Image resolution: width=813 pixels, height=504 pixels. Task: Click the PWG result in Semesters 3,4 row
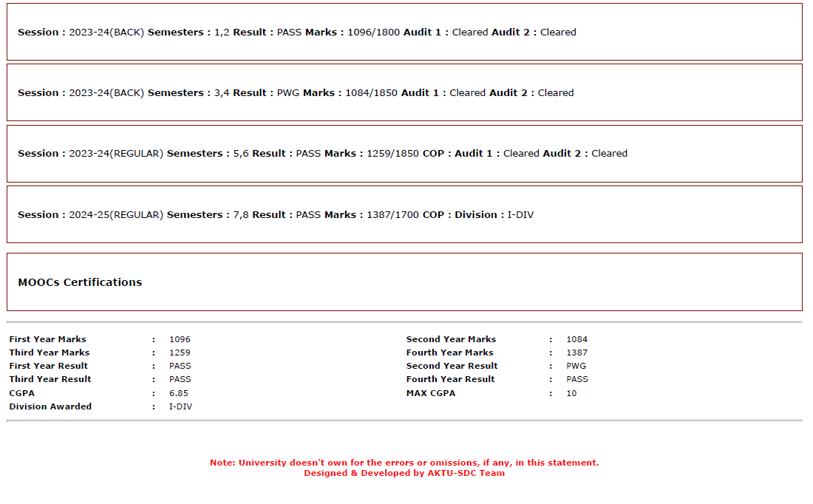click(x=288, y=93)
